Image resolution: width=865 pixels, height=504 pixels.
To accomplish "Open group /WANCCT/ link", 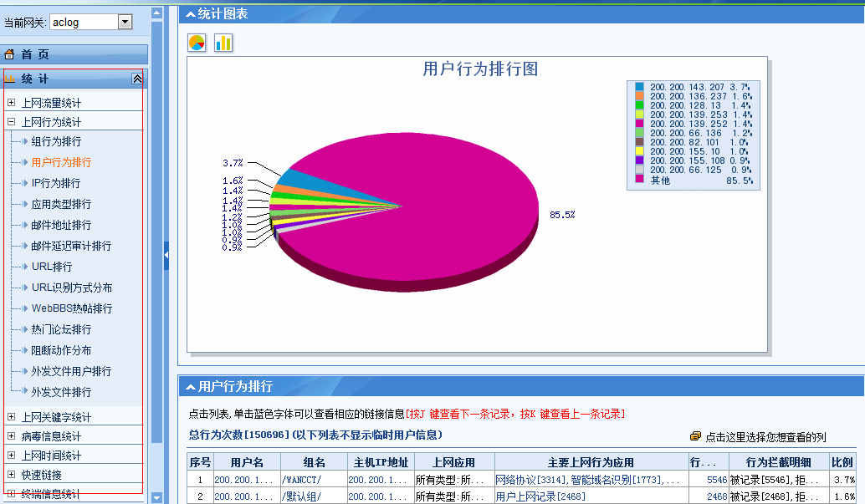I will [x=301, y=481].
